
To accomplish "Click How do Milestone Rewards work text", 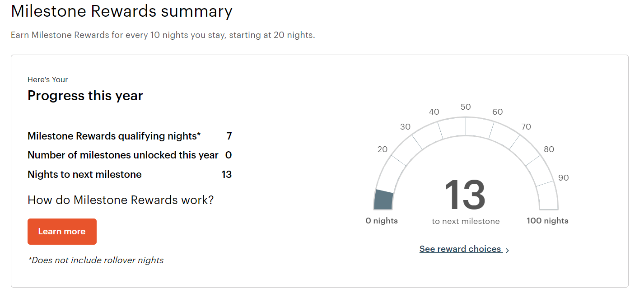I will click(121, 200).
